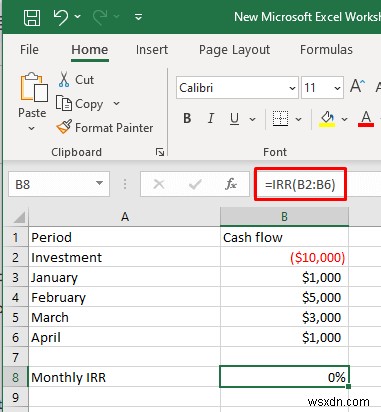381x412 pixels.
Task: Apply red Font Color
Action: coord(366,119)
